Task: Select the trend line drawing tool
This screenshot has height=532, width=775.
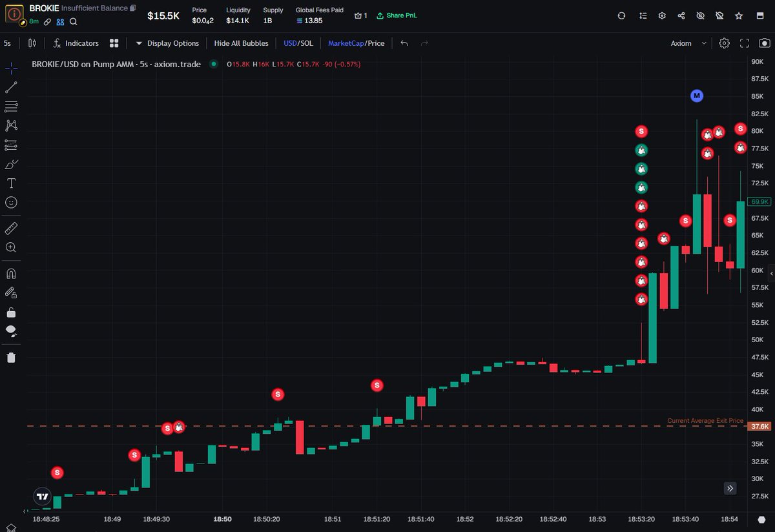Action: coord(11,88)
